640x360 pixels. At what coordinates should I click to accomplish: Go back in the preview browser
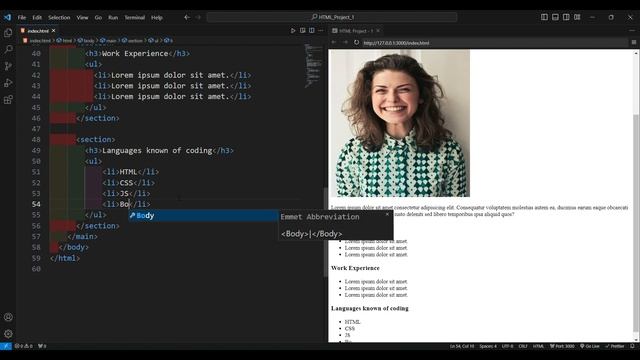334,42
